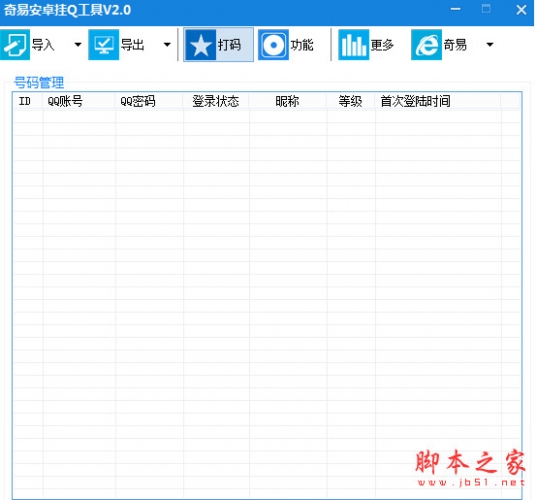Image resolution: width=537 pixels, height=500 pixels.
Task: Click the 导出 export monitor icon
Action: click(104, 45)
